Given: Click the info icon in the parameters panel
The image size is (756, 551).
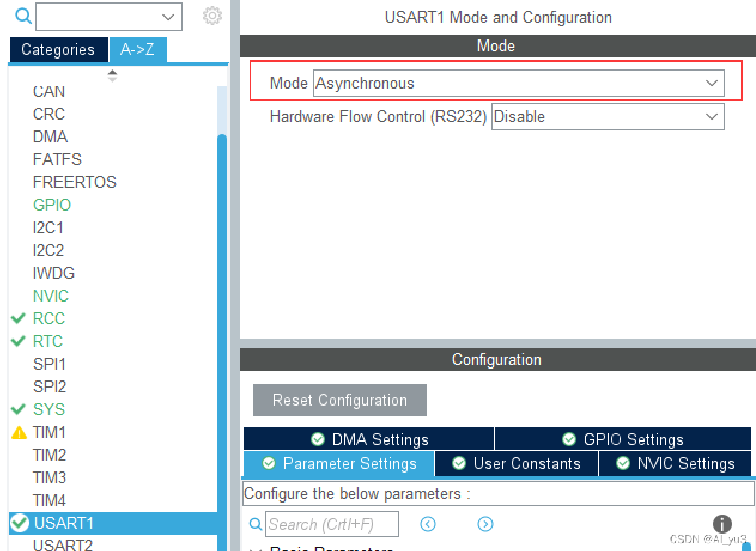Looking at the screenshot, I should pos(722,524).
